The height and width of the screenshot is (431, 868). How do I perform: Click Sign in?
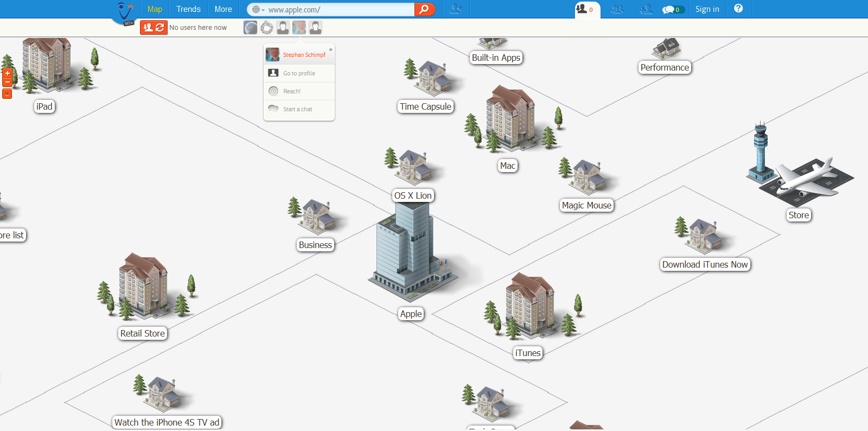(x=707, y=9)
